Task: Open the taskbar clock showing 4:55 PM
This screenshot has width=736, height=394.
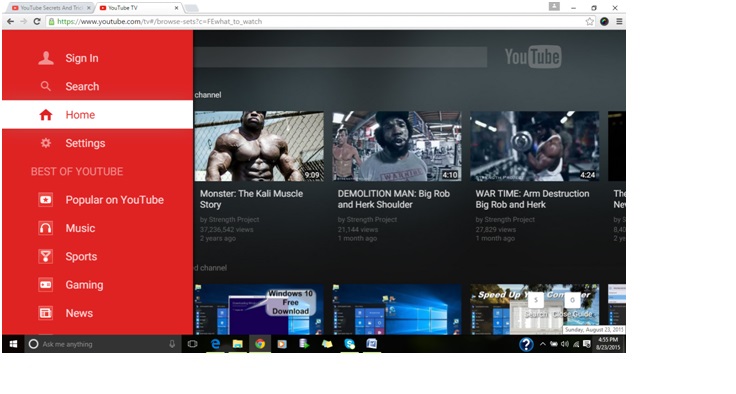Action: 608,344
